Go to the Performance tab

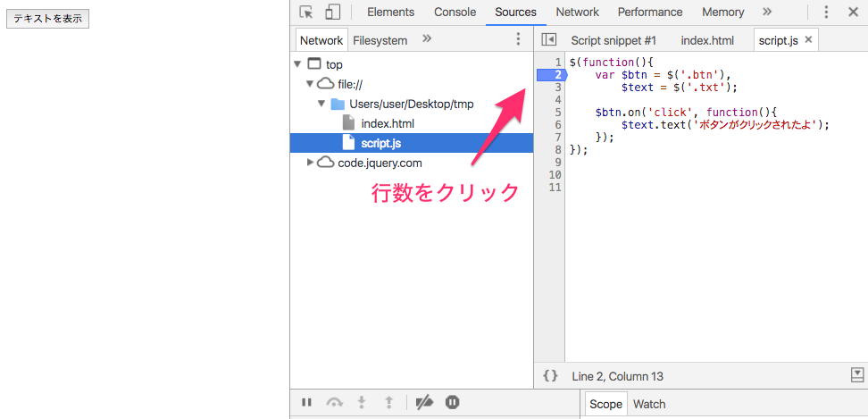pos(650,13)
